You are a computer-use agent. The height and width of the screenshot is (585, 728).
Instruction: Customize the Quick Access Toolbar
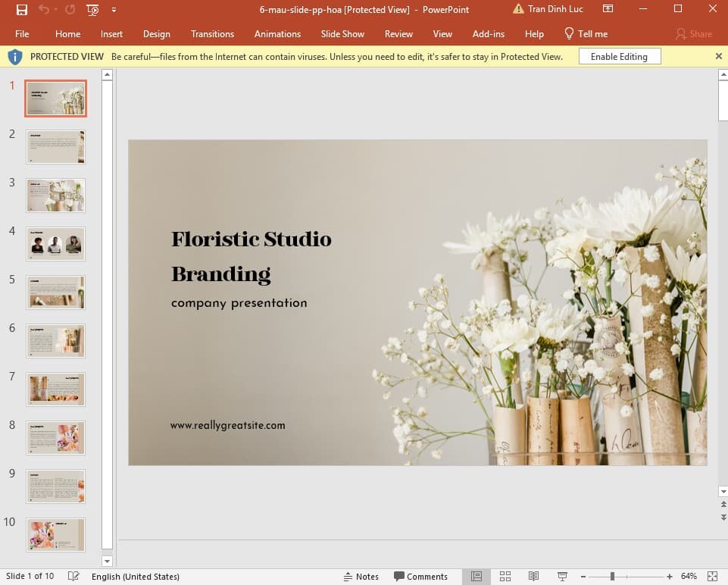114,10
